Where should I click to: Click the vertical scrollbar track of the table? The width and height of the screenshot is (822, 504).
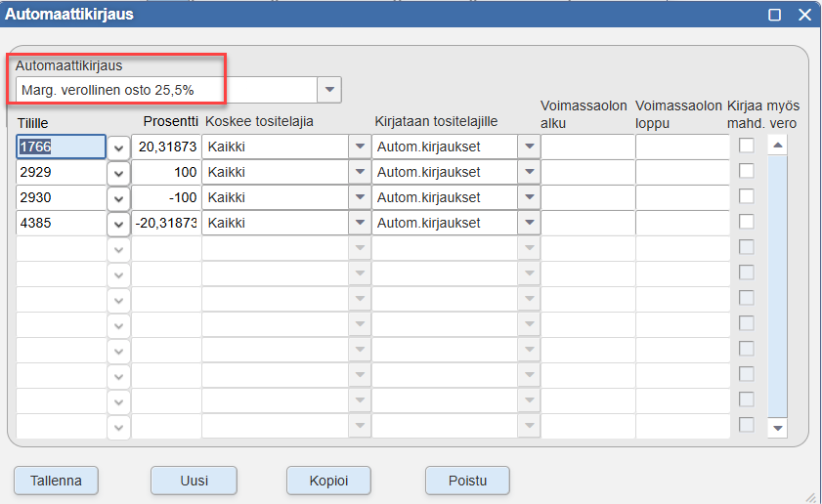[777, 286]
